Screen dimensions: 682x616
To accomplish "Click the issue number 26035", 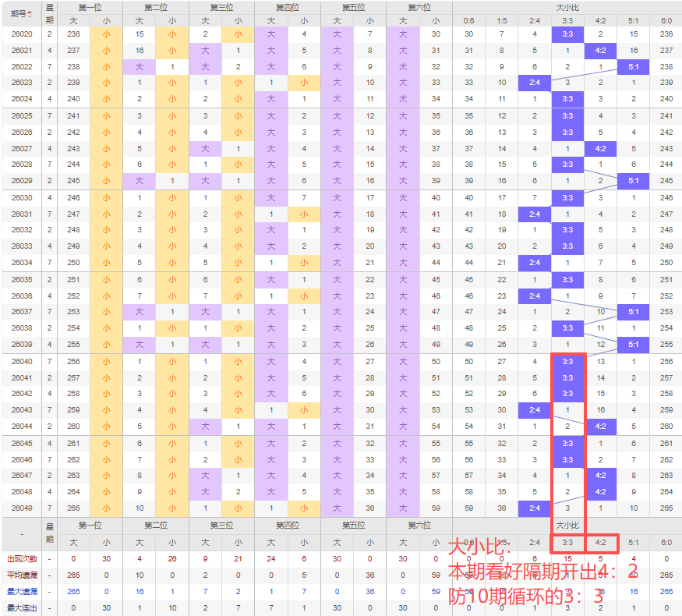I will pos(22,280).
